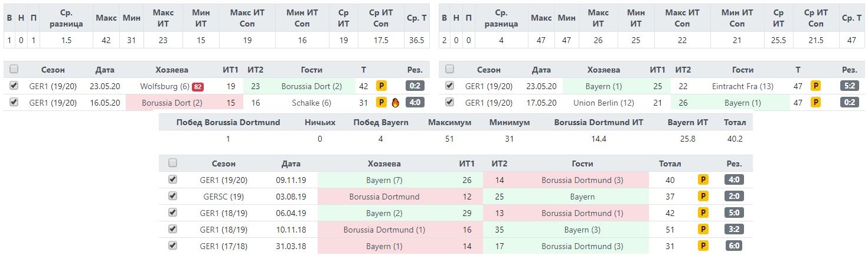This screenshot has width=868, height=255.
Task: Sort head-to-head table by Тотал column
Action: (670, 164)
